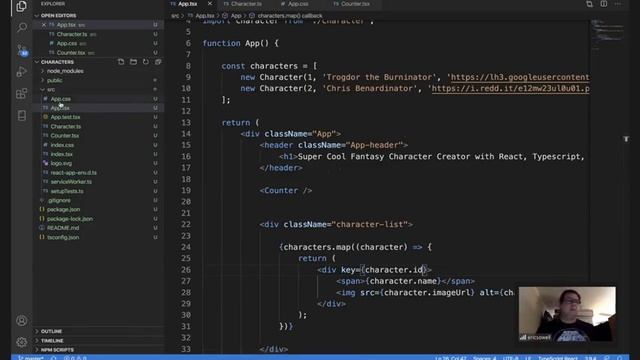
Task: Click characters.map() callback breadcrumb
Action: [x=290, y=16]
